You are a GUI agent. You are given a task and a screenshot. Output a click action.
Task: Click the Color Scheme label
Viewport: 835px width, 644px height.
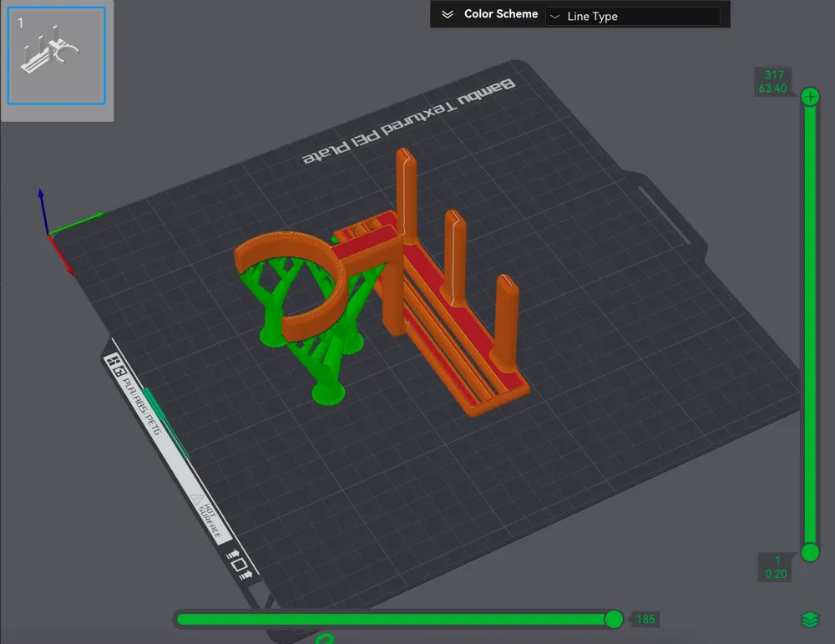click(x=500, y=14)
